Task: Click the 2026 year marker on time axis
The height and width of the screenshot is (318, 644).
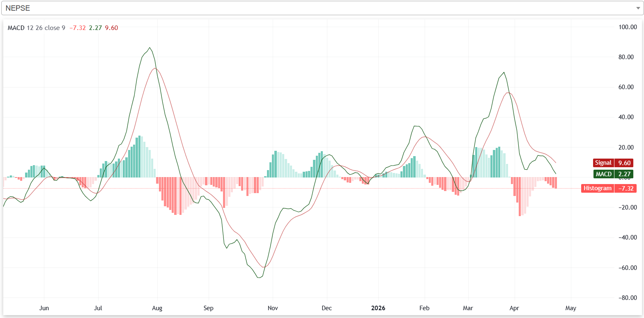Action: click(378, 308)
